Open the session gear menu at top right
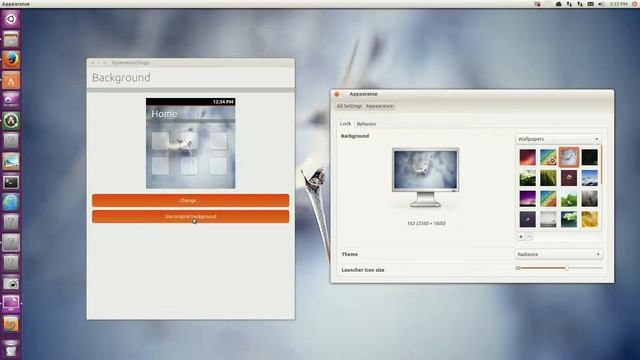Image resolution: width=640 pixels, height=360 pixels. coord(635,4)
